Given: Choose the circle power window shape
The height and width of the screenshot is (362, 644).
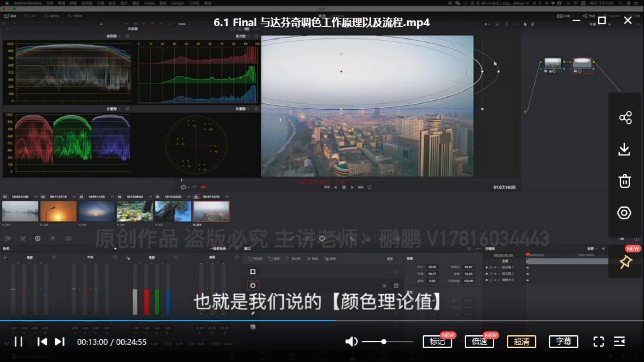Looking at the screenshot, I should [x=253, y=286].
